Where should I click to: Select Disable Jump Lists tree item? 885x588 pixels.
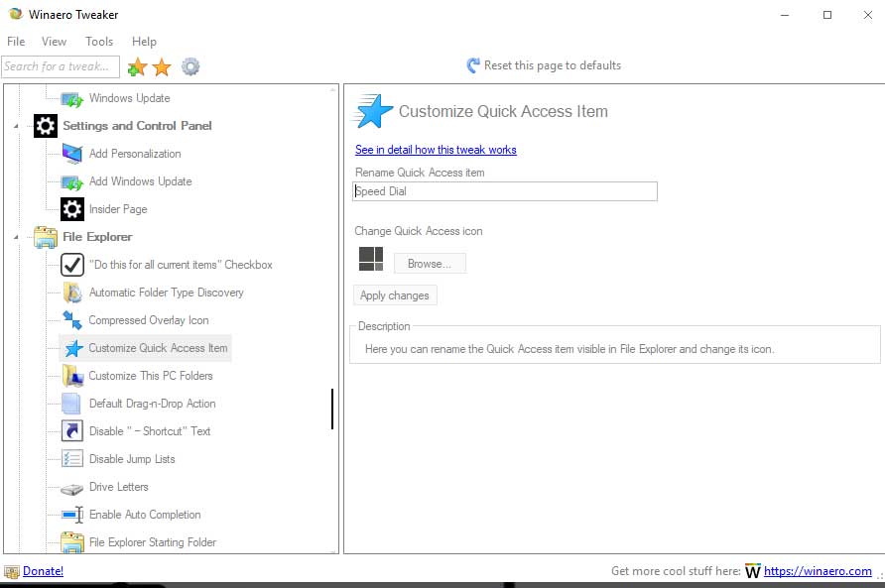click(132, 459)
